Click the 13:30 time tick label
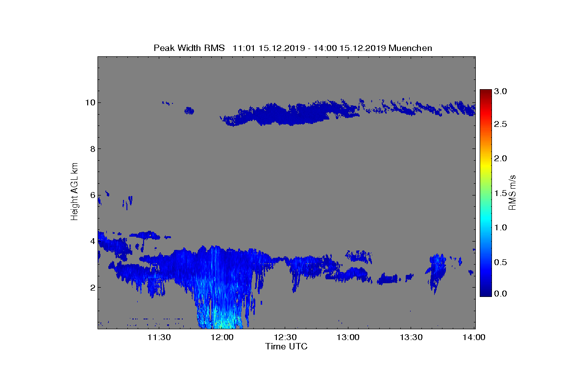 411,337
